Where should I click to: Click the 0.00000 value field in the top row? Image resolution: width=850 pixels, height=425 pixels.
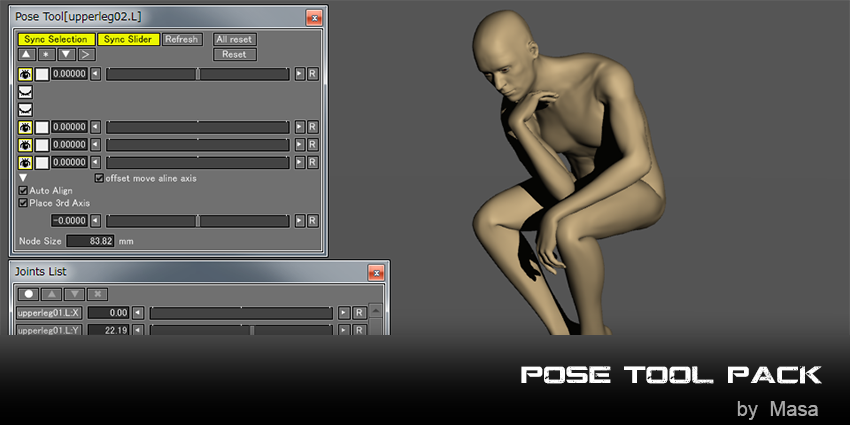[69, 74]
